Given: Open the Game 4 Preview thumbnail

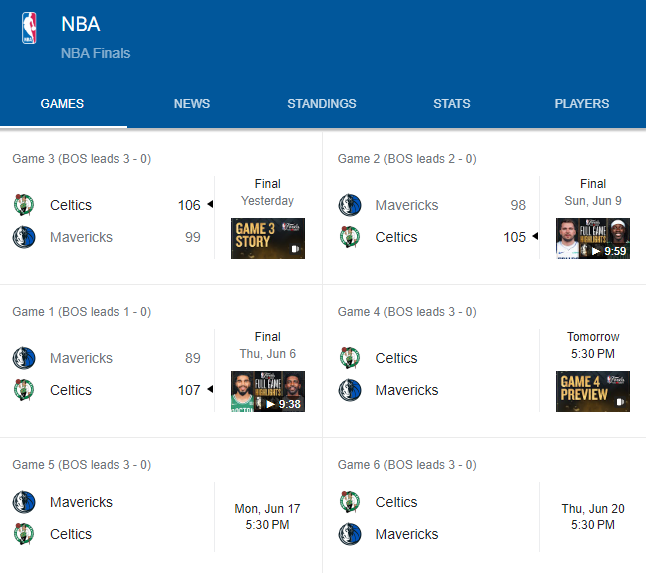Looking at the screenshot, I should (x=593, y=391).
